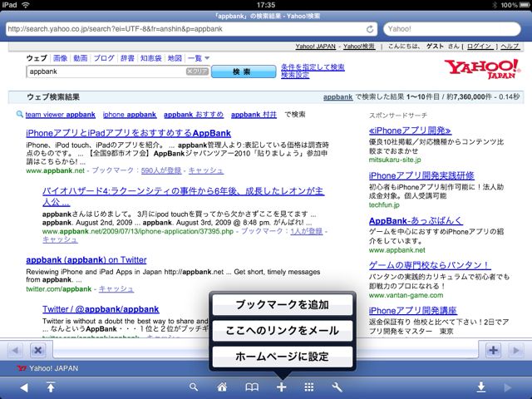This screenshot has width=532, height=399.
Task: Click the blue 検索 button
Action: [x=244, y=71]
